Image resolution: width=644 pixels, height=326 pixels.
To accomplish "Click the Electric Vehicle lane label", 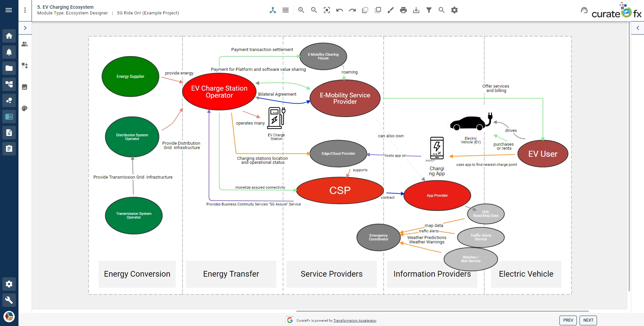I will click(x=526, y=274).
